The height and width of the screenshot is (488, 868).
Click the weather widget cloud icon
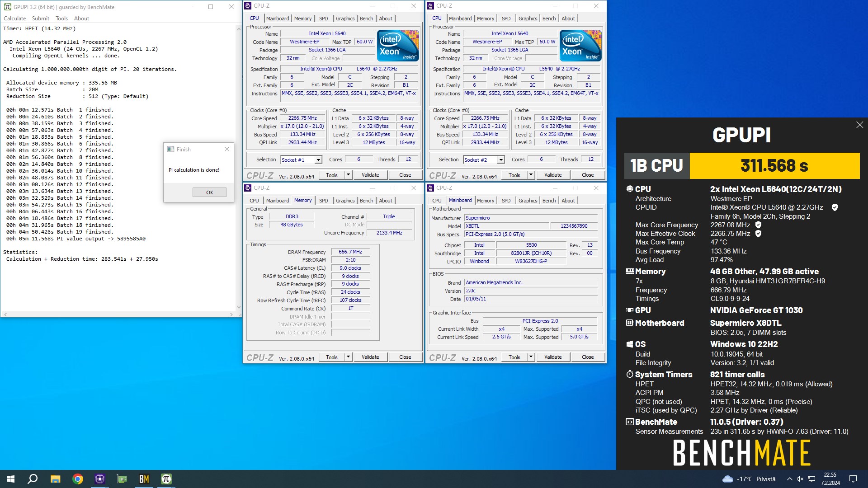[728, 479]
